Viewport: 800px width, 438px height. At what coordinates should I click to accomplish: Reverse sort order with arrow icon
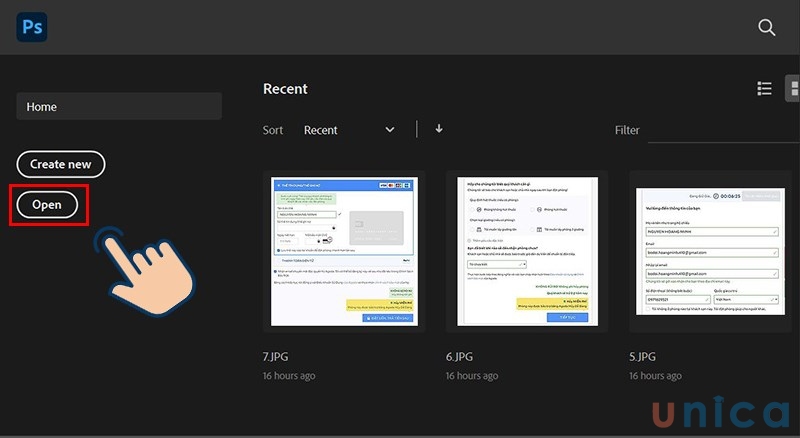(439, 129)
